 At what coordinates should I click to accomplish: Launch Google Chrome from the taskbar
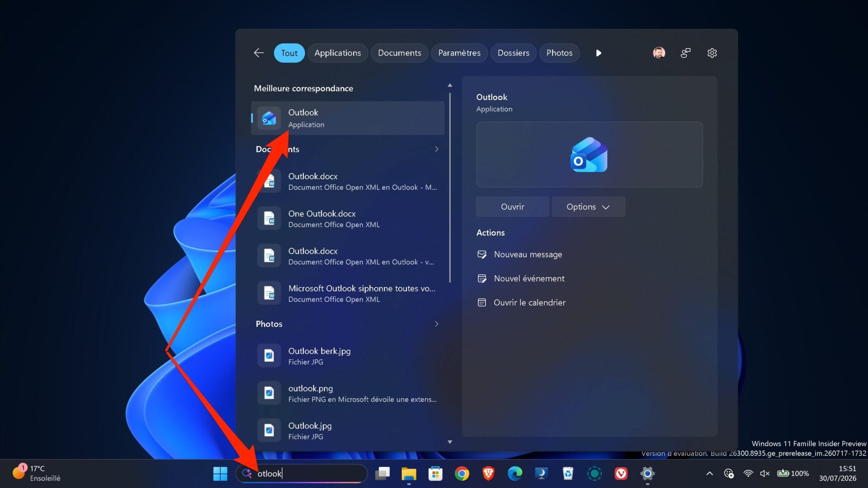coord(462,473)
